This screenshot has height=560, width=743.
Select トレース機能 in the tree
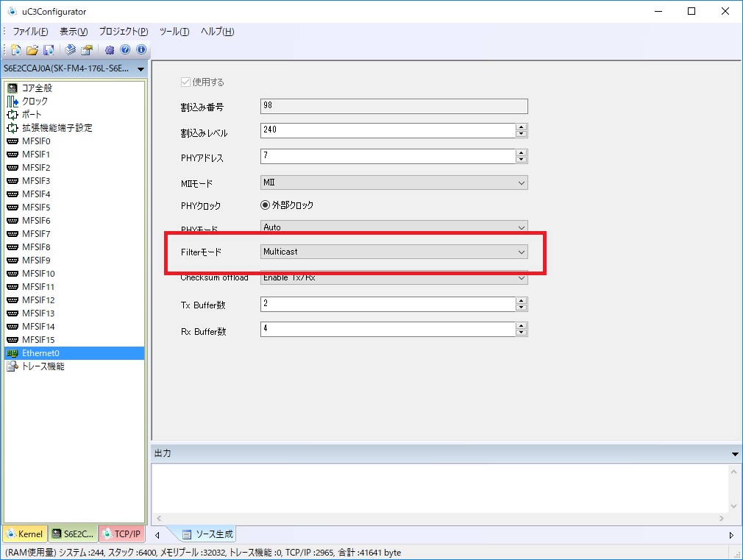[x=43, y=366]
